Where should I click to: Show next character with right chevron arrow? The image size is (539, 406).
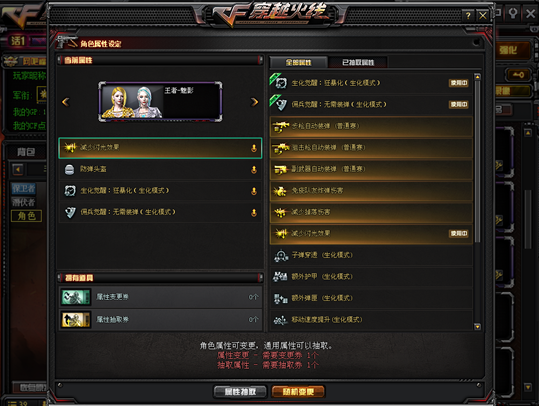point(254,102)
